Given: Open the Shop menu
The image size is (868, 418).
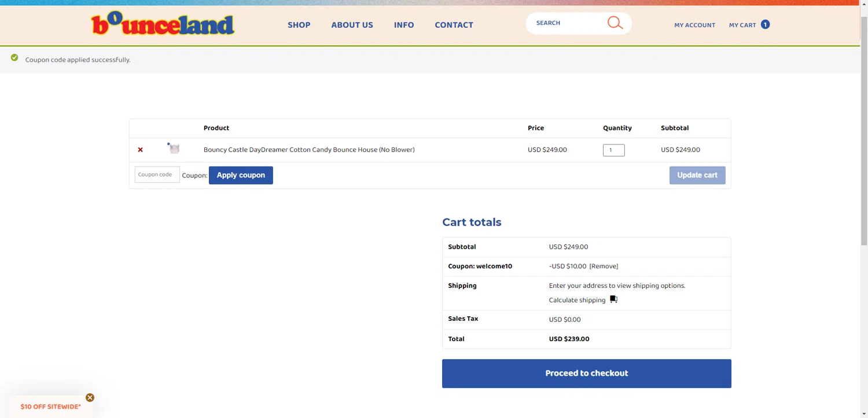Looking at the screenshot, I should pos(299,25).
